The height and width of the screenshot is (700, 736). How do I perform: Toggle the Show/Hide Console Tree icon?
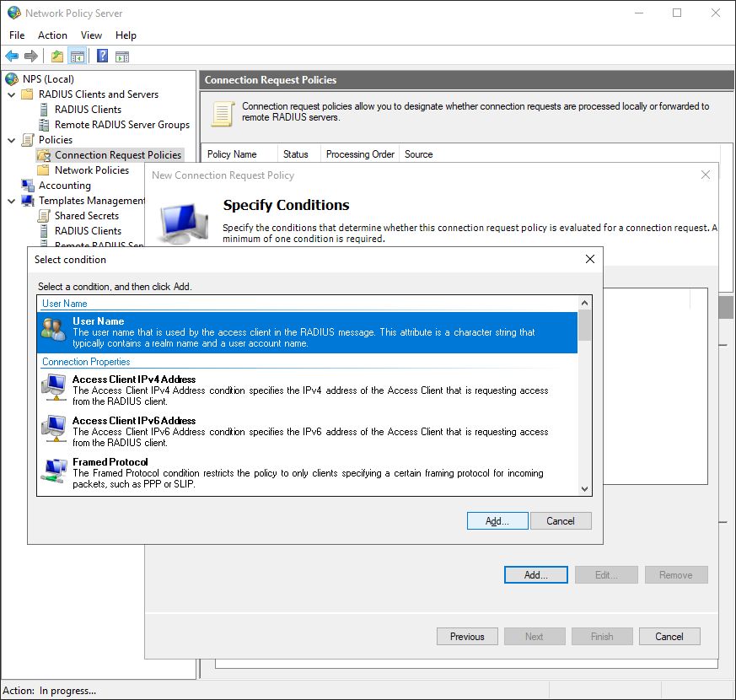(78, 57)
